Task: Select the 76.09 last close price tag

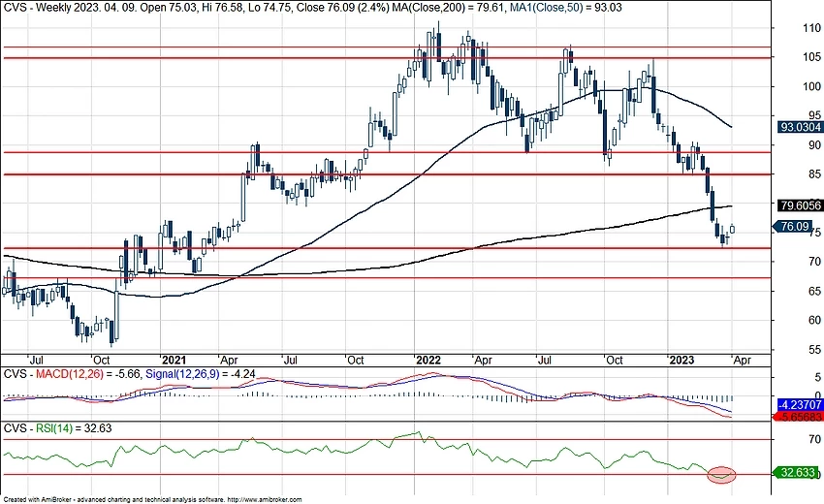Action: [x=795, y=226]
